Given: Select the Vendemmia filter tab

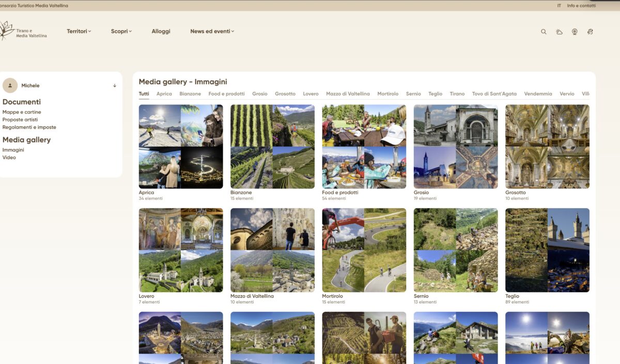Looking at the screenshot, I should pyautogui.click(x=538, y=94).
